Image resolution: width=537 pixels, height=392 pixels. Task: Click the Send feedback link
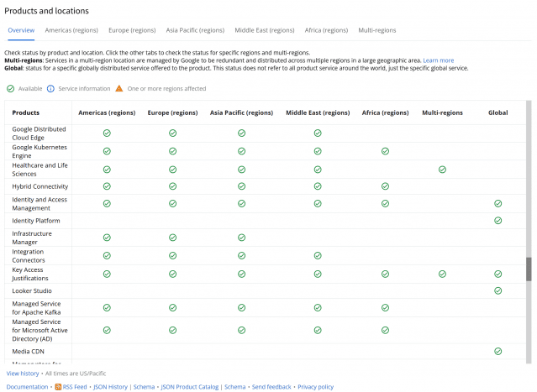coord(271,387)
